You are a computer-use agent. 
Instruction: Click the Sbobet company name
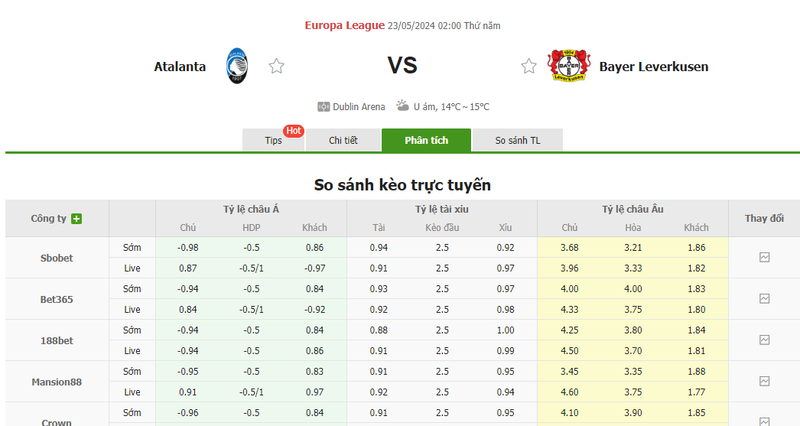(x=57, y=258)
